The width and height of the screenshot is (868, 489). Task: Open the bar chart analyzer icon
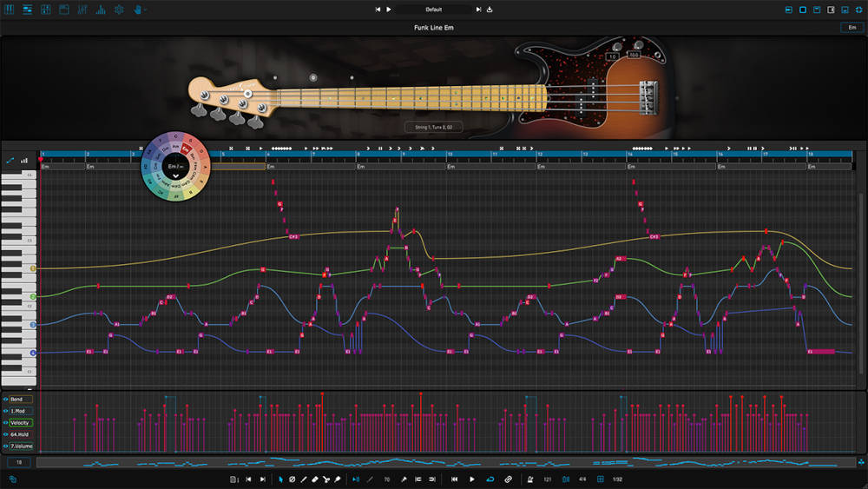coord(101,10)
